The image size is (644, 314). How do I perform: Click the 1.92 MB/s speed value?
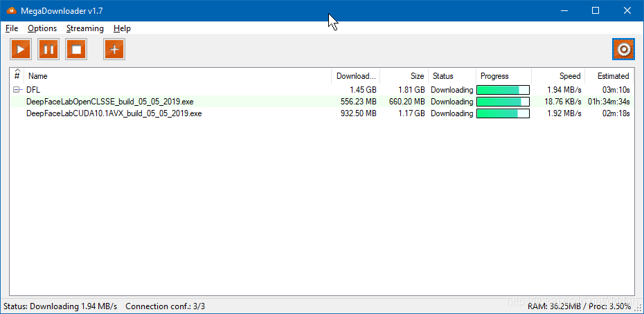pos(564,113)
